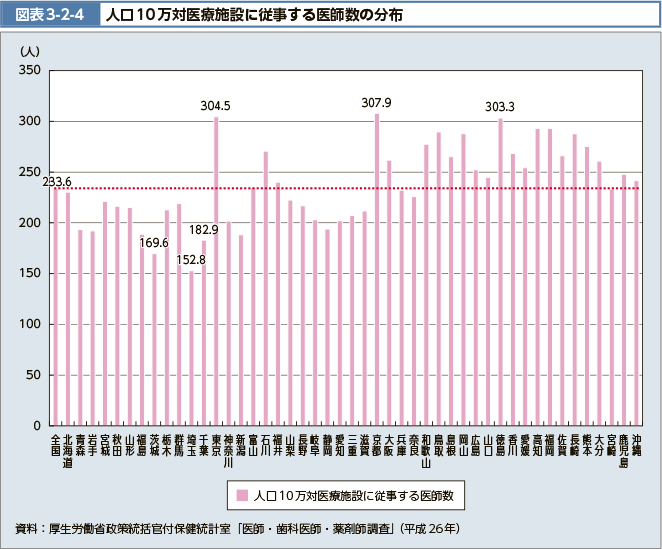The width and height of the screenshot is (662, 549).
Task: Click the pink legend color swatch
Action: point(242,494)
